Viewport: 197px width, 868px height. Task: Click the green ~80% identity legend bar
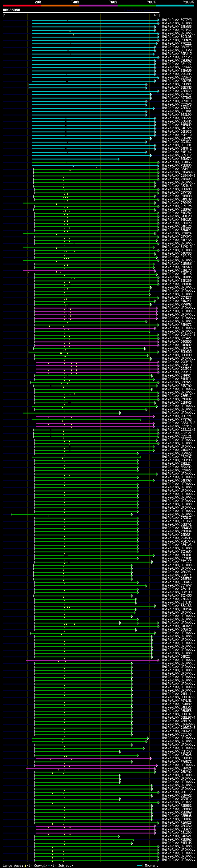coord(137,6)
